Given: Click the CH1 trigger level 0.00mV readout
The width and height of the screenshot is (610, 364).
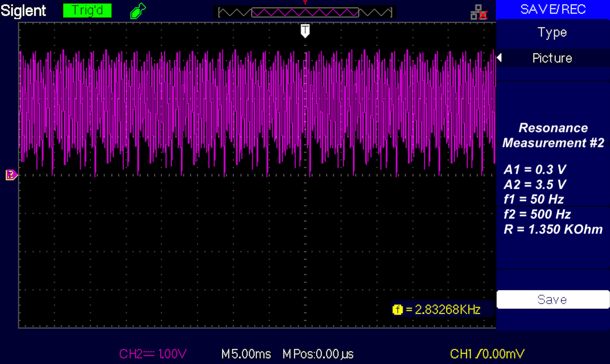Looking at the screenshot, I should point(488,354).
